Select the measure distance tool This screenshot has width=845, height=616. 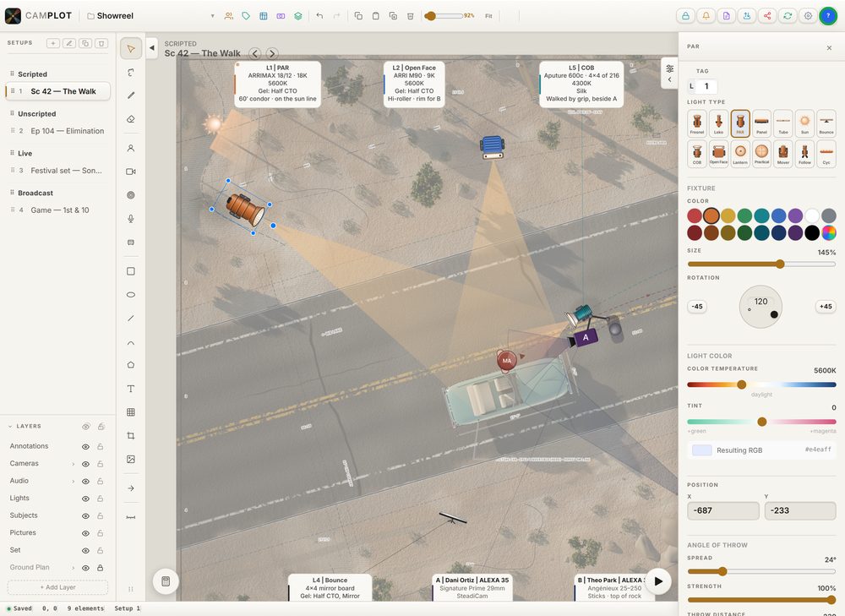click(131, 517)
